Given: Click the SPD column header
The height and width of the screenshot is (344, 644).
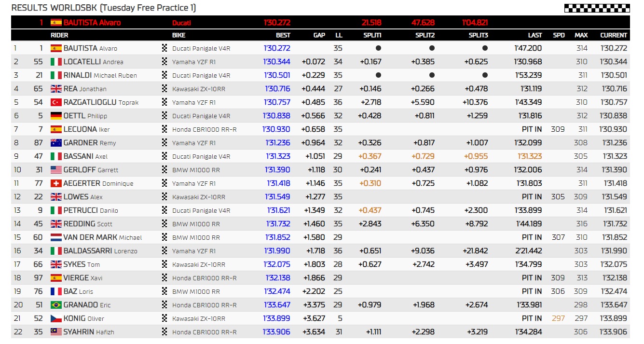Looking at the screenshot, I should click(x=559, y=35).
